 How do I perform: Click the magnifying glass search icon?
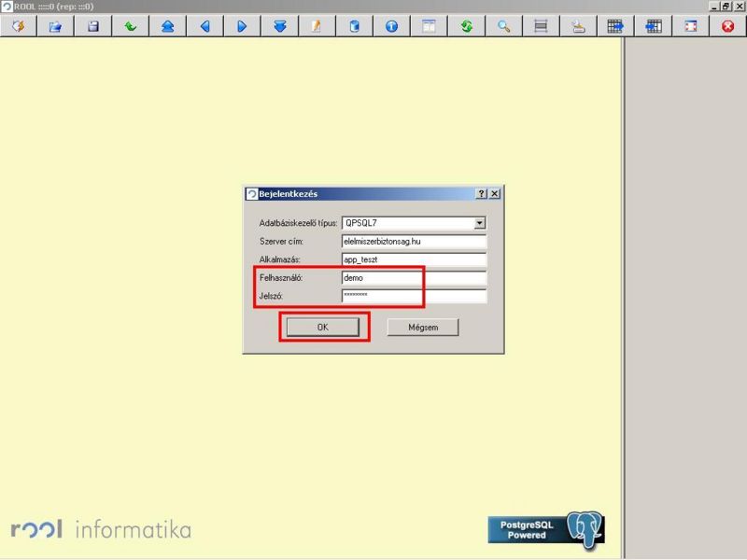pyautogui.click(x=503, y=27)
